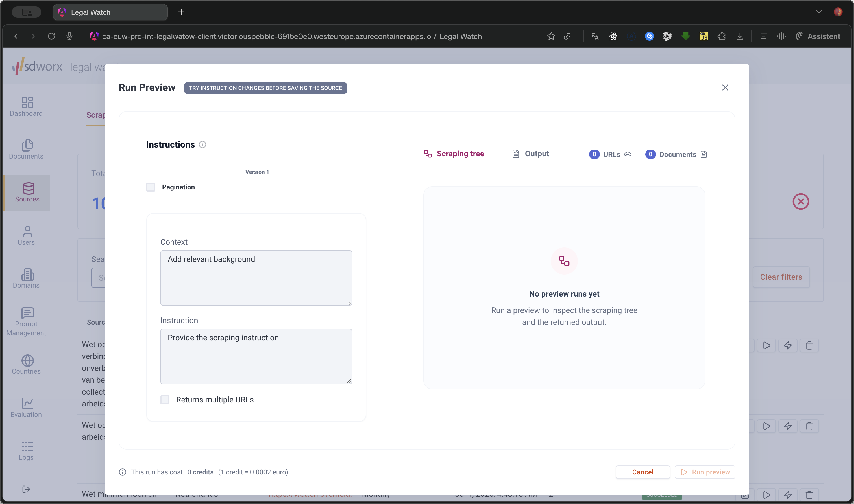The width and height of the screenshot is (854, 504).
Task: Click the '0 credits' cost text
Action: [x=200, y=472]
